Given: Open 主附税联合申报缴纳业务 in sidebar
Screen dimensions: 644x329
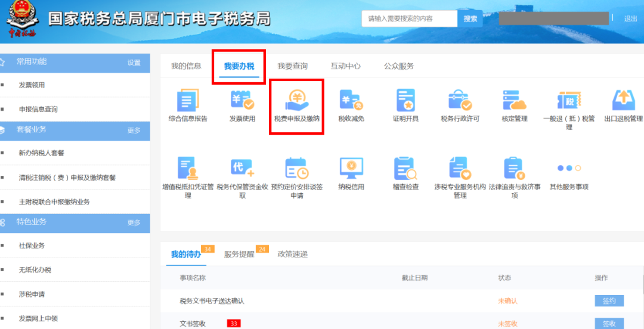Looking at the screenshot, I should 54,202.
